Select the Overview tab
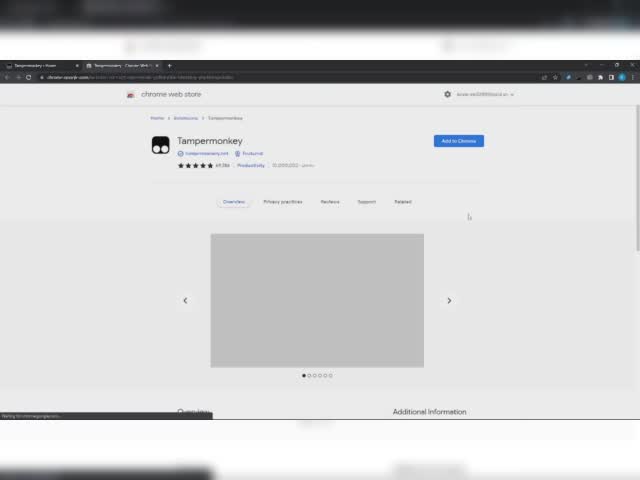 coord(234,202)
